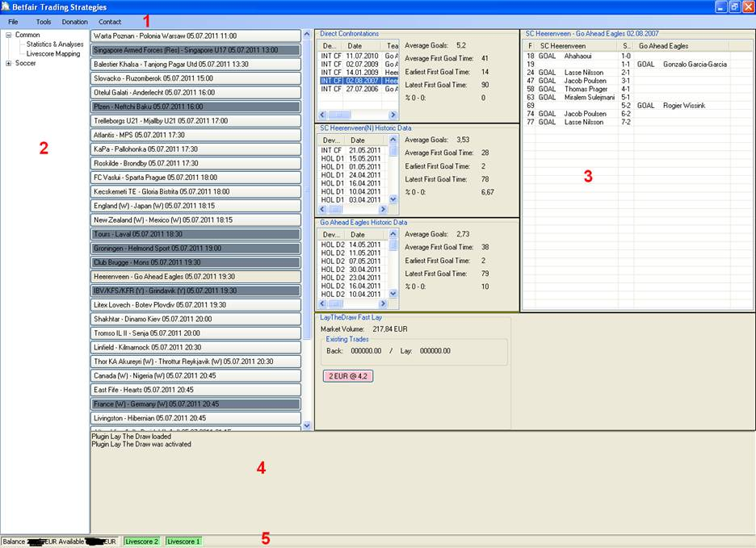Click Heerenveen historic data scroll down arrow
The width and height of the screenshot is (756, 548).
click(393, 199)
